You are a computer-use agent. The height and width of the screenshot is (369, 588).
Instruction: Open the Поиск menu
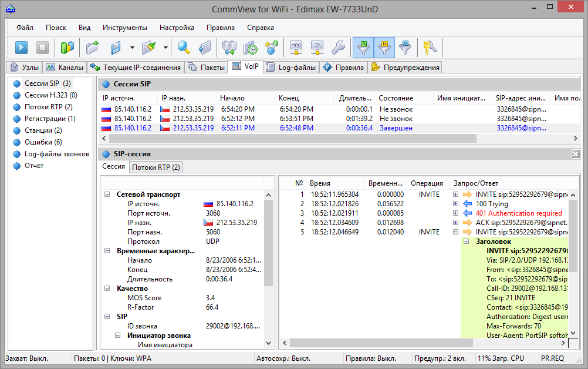point(56,28)
